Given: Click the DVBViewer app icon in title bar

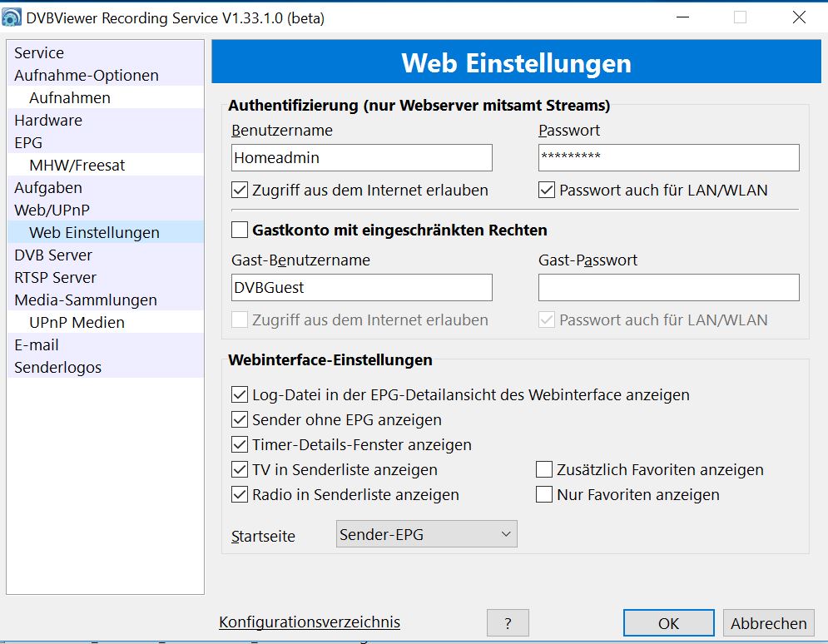Looking at the screenshot, I should (11, 17).
